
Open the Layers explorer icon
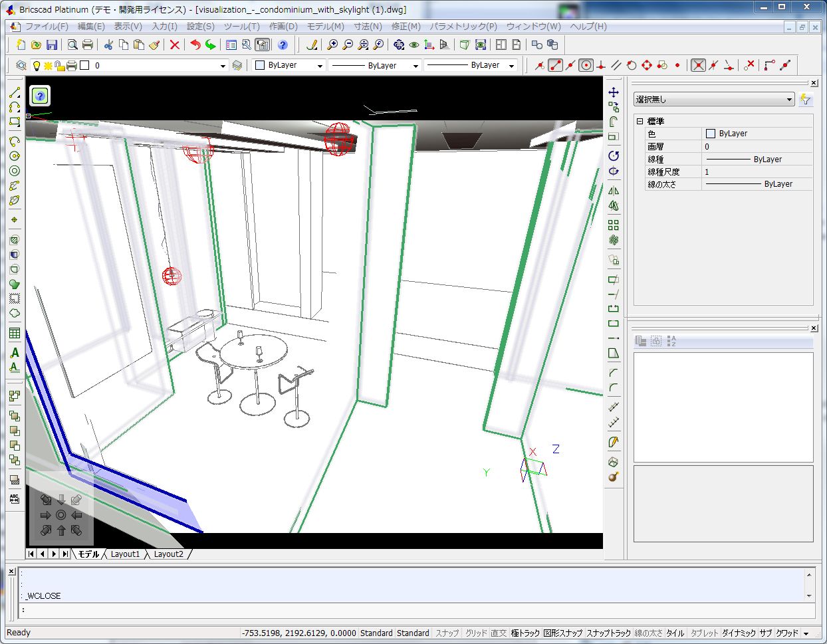click(21, 65)
